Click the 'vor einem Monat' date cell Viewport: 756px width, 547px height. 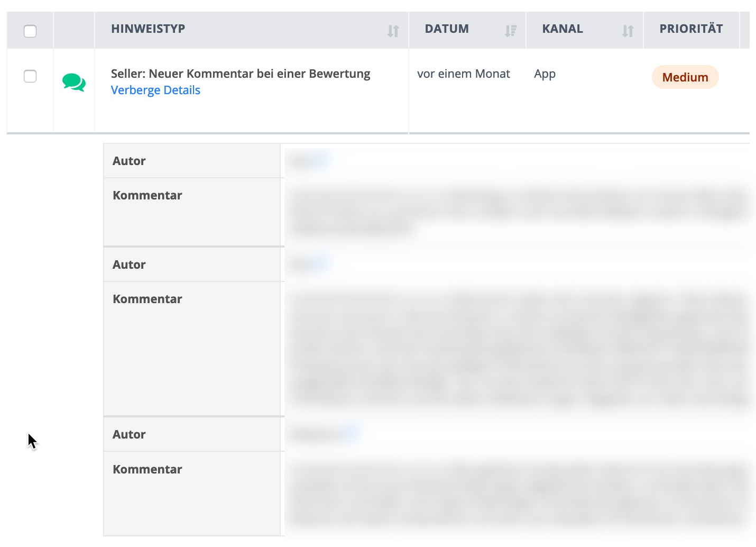[464, 74]
